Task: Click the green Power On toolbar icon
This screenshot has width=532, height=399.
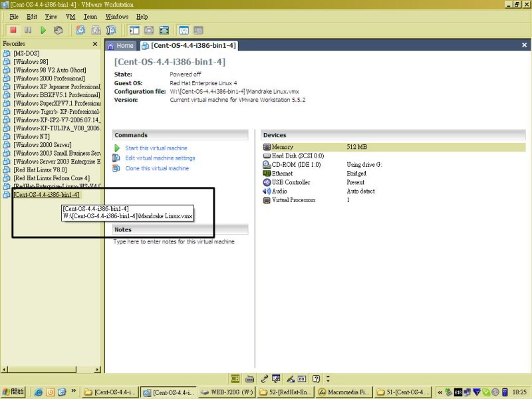Action: 43,30
